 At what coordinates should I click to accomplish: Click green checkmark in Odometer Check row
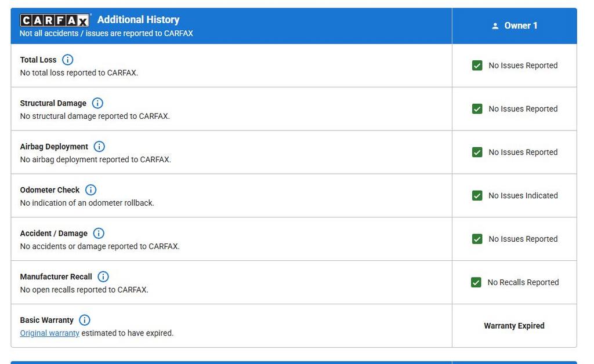(477, 196)
